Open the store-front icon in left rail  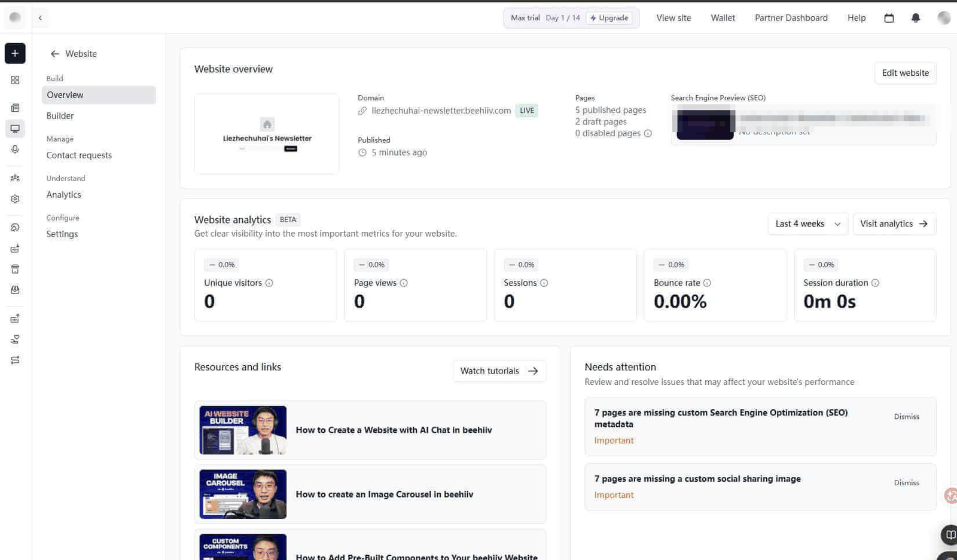pos(15,269)
